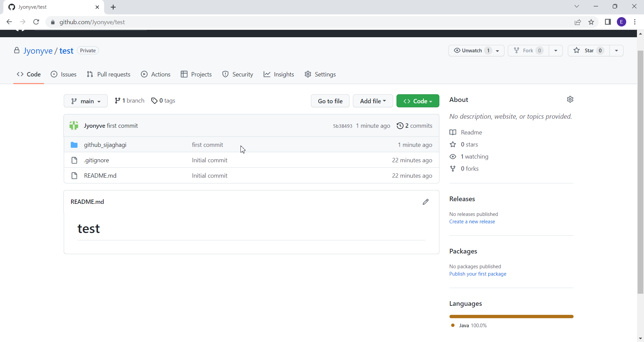Viewport: 644px width, 342px height.
Task: Open the main branch selector
Action: click(86, 101)
